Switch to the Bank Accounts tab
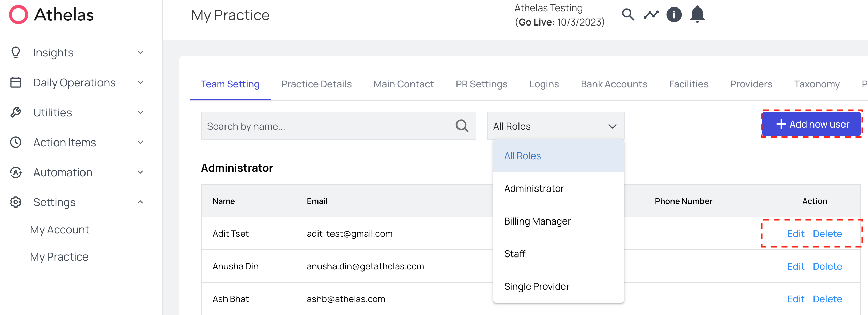The image size is (868, 315). point(614,84)
